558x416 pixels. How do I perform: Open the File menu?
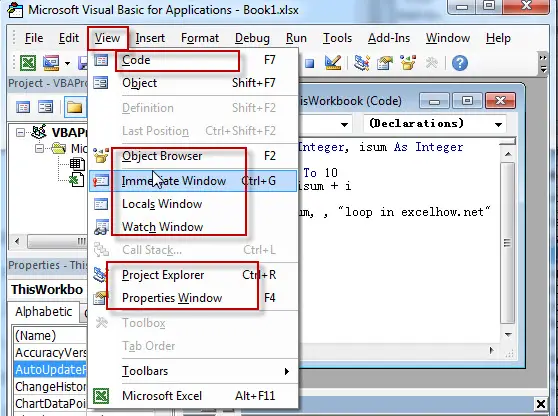34,38
